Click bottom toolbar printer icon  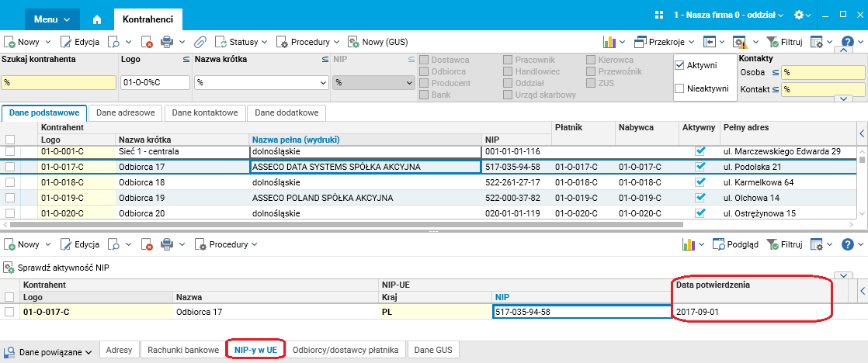coord(167,244)
